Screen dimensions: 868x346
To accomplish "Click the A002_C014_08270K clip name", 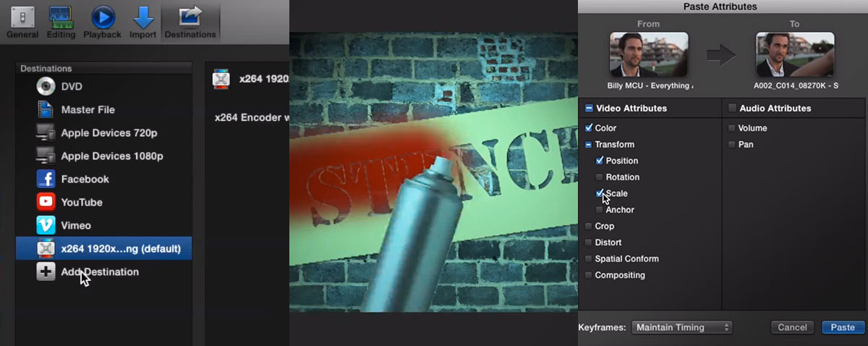I will [796, 86].
